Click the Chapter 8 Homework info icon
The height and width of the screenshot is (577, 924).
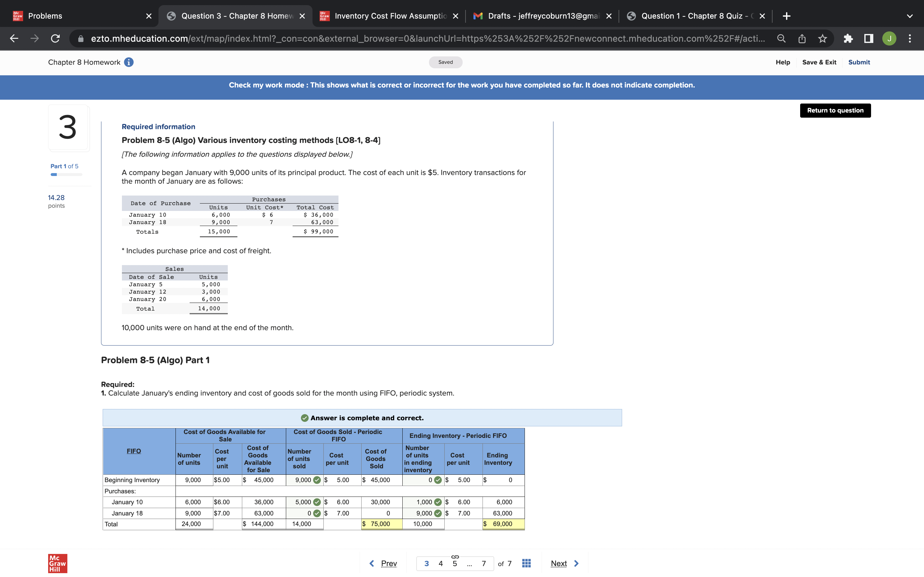[x=129, y=62]
